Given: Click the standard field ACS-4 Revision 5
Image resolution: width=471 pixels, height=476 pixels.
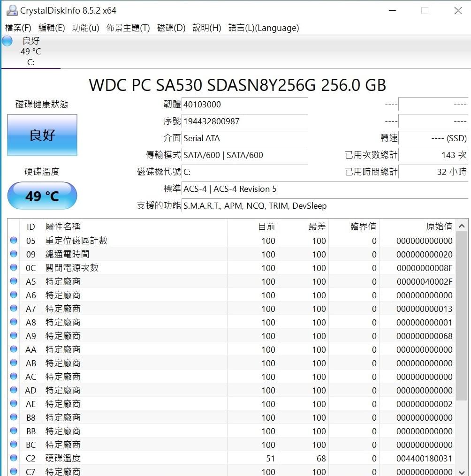Looking at the screenshot, I should tap(325, 189).
